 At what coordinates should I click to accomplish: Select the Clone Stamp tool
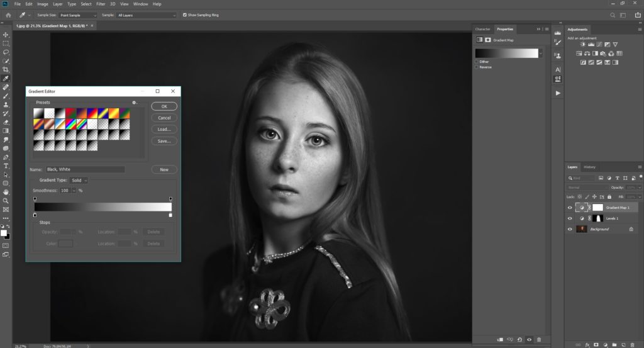(6, 104)
